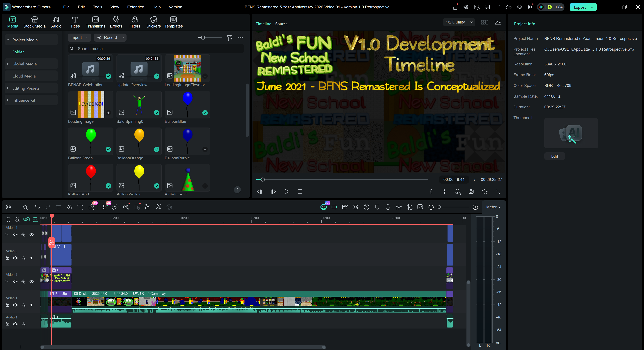Mute the Audio 1 track
This screenshot has width=644, height=350.
pos(15,324)
